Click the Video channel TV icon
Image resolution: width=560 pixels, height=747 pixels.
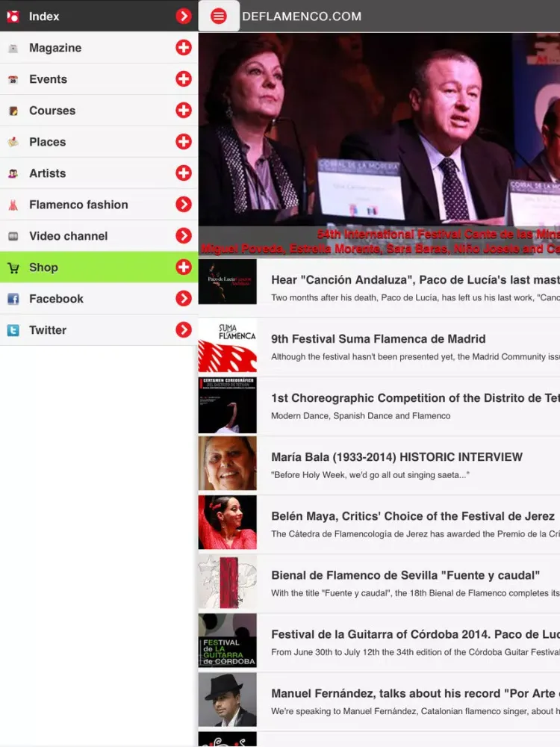13,236
